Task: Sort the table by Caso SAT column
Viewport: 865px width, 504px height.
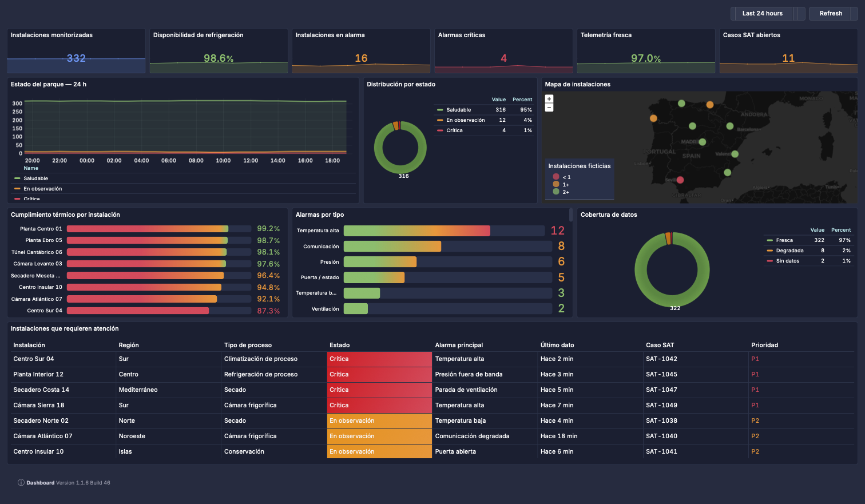Action: [x=660, y=345]
